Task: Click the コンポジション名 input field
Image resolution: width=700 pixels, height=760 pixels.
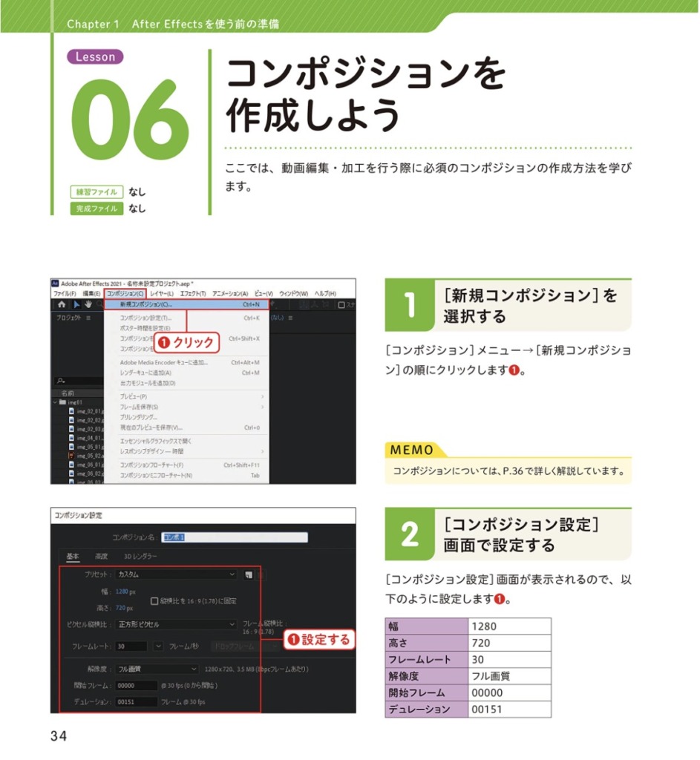Action: 235,537
